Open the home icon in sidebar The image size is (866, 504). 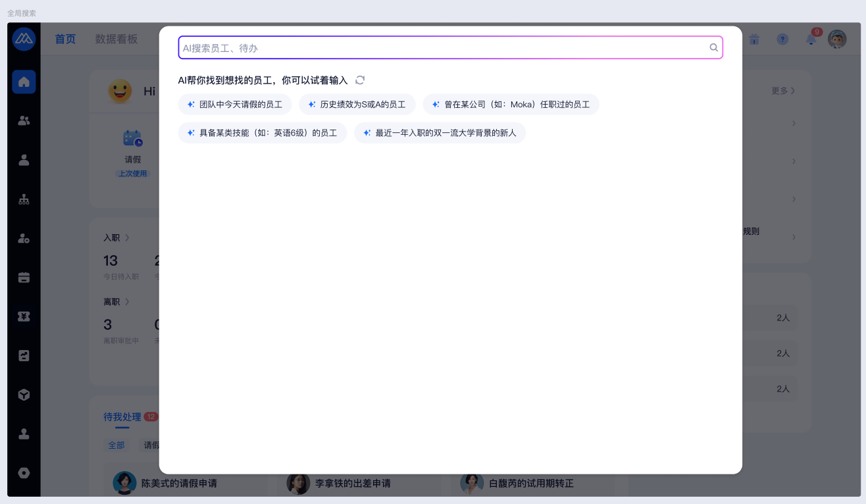click(x=24, y=82)
